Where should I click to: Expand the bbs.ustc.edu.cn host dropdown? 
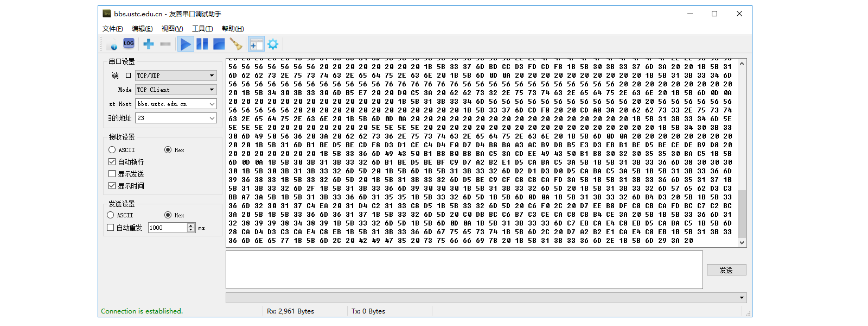(x=212, y=104)
